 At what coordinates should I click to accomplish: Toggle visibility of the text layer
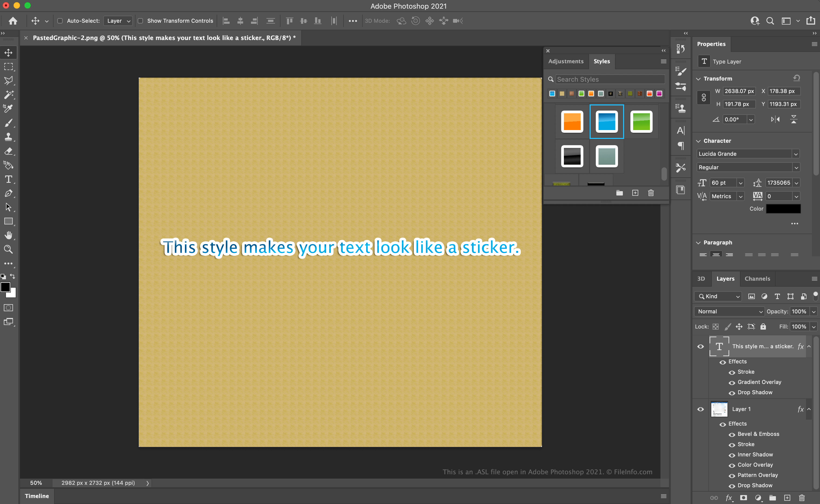pos(700,346)
